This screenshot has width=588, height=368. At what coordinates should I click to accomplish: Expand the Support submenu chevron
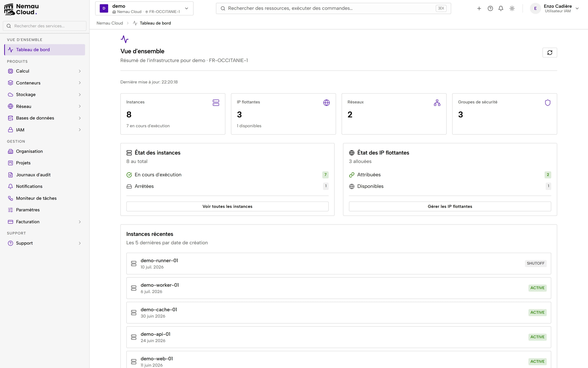tap(80, 243)
